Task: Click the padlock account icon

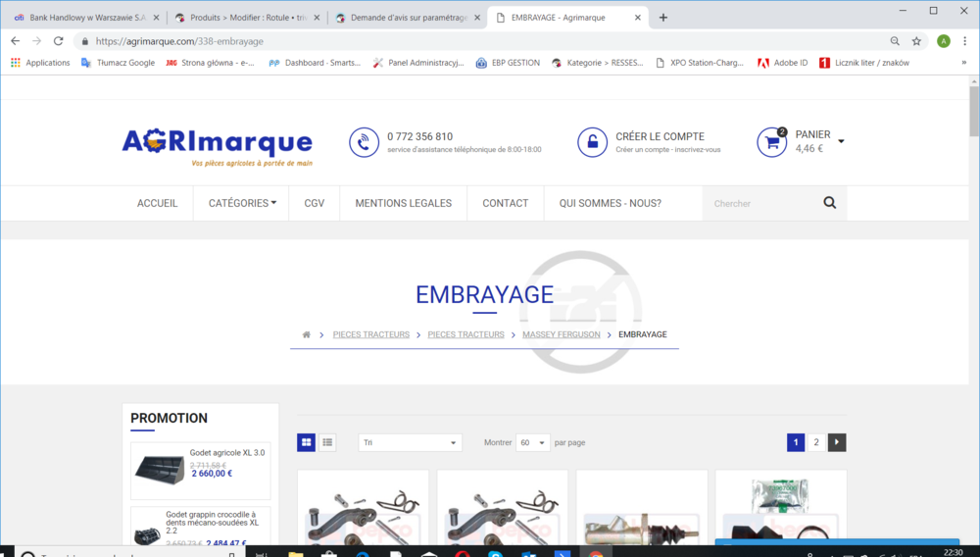Action: [592, 142]
